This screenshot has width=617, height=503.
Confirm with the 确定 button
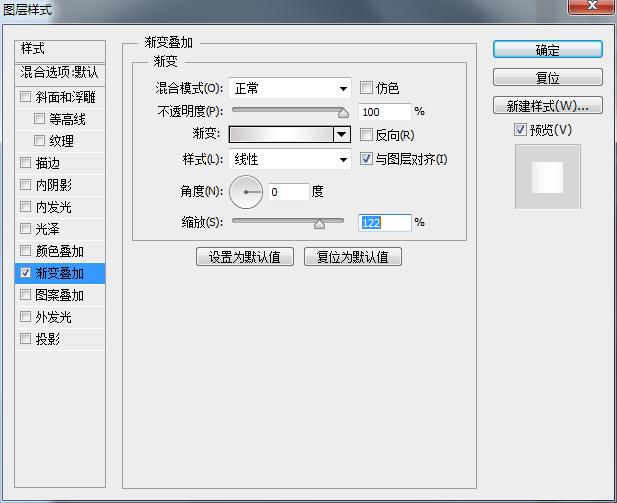pyautogui.click(x=547, y=50)
